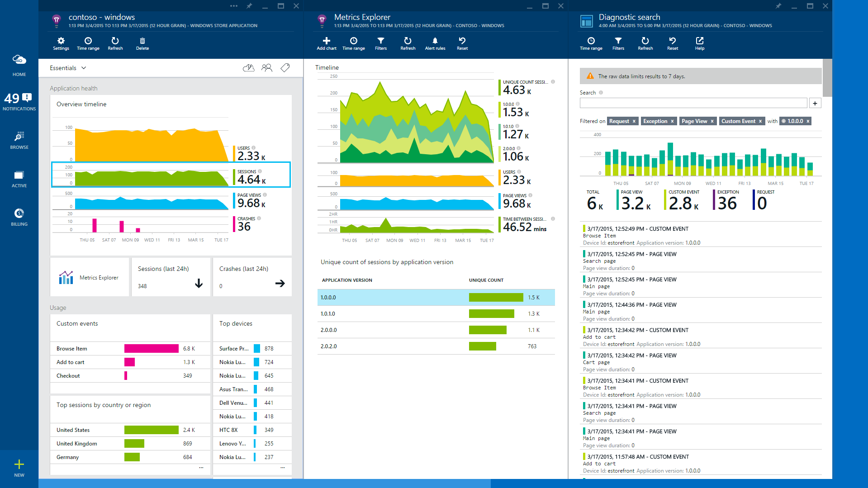
Task: Remove the Custom Event filter chip
Action: pyautogui.click(x=760, y=121)
